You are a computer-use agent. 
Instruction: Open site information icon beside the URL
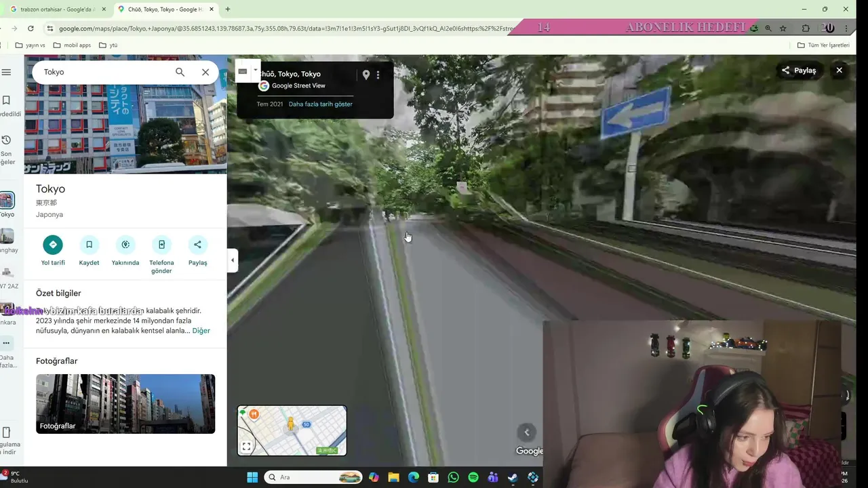[50, 28]
